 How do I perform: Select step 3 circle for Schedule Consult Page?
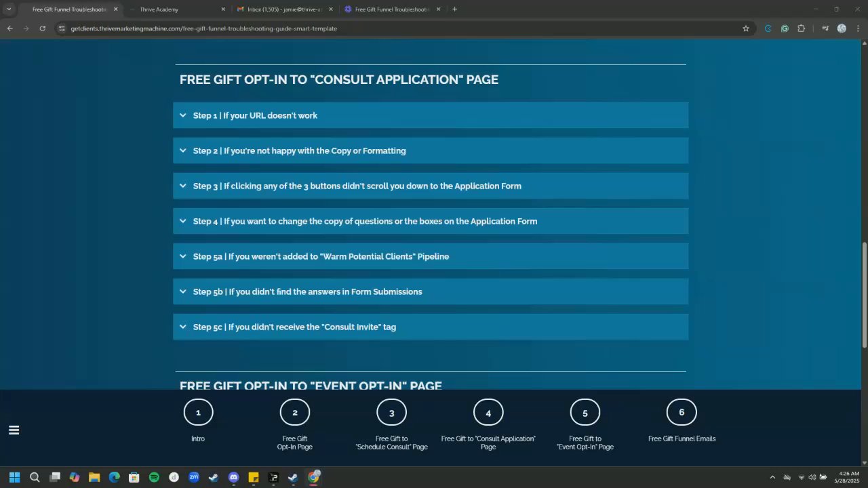(391, 412)
